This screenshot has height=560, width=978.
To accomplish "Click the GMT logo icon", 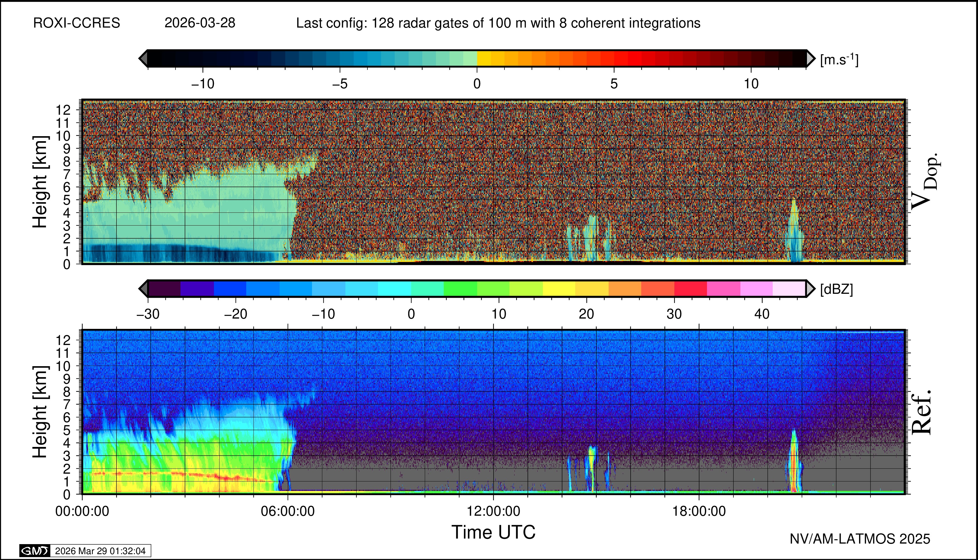I will click(35, 551).
